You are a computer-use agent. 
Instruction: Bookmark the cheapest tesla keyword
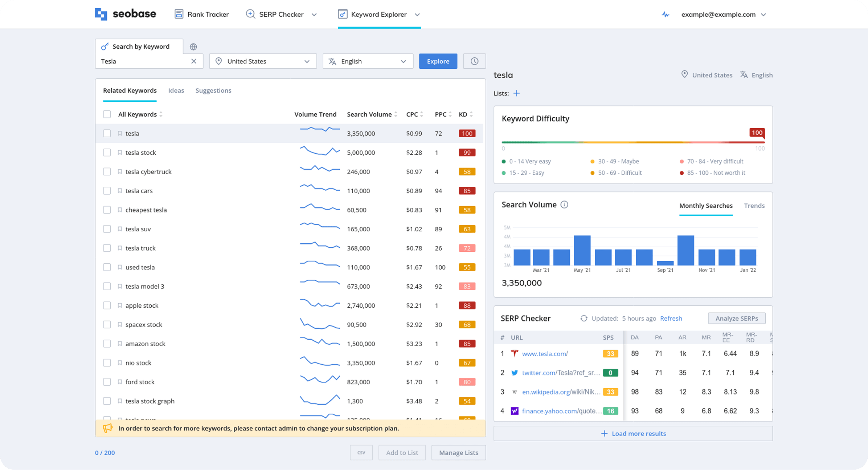120,210
